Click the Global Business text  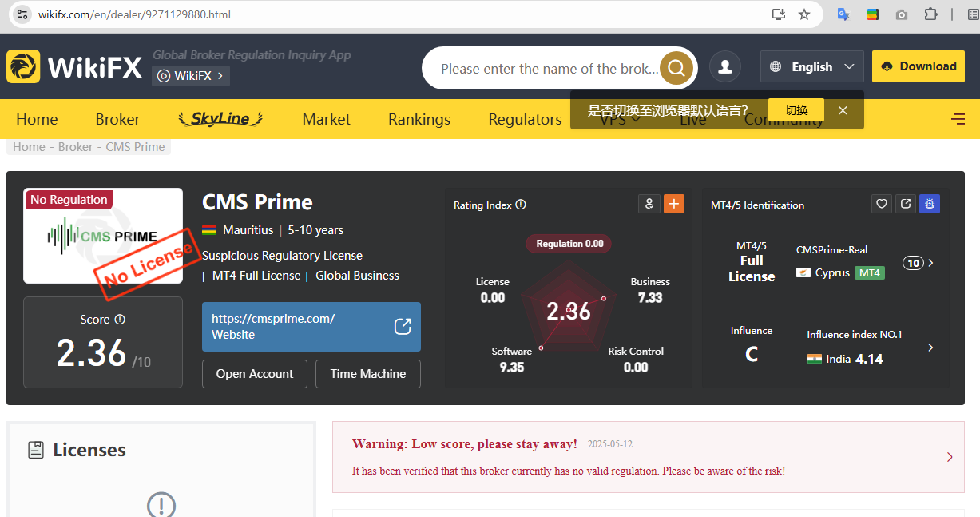click(x=357, y=276)
